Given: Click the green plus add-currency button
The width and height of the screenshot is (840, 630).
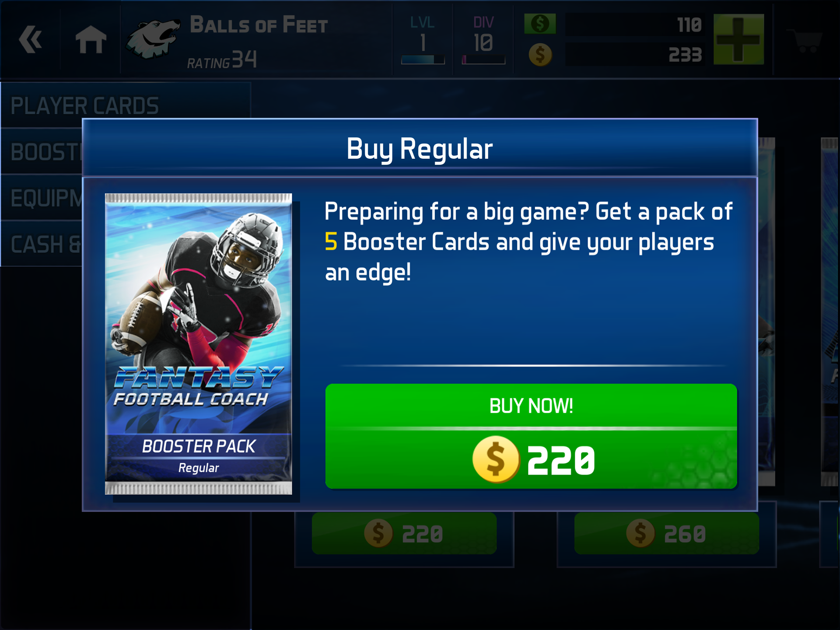Looking at the screenshot, I should pyautogui.click(x=738, y=39).
